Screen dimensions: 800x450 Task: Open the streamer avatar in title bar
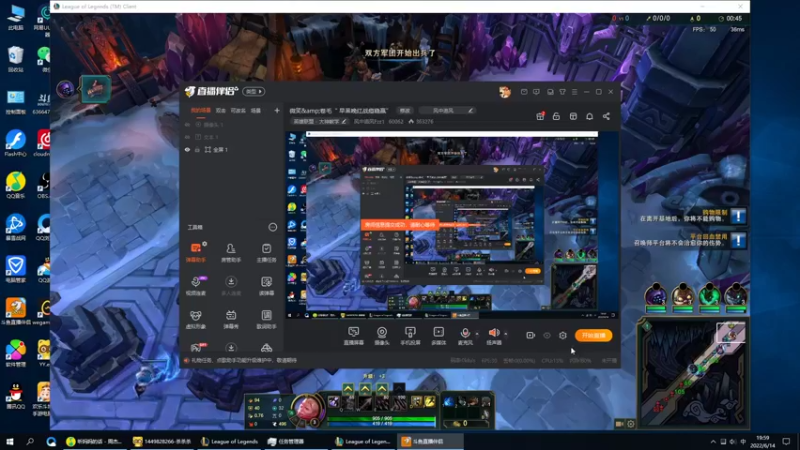(x=505, y=92)
